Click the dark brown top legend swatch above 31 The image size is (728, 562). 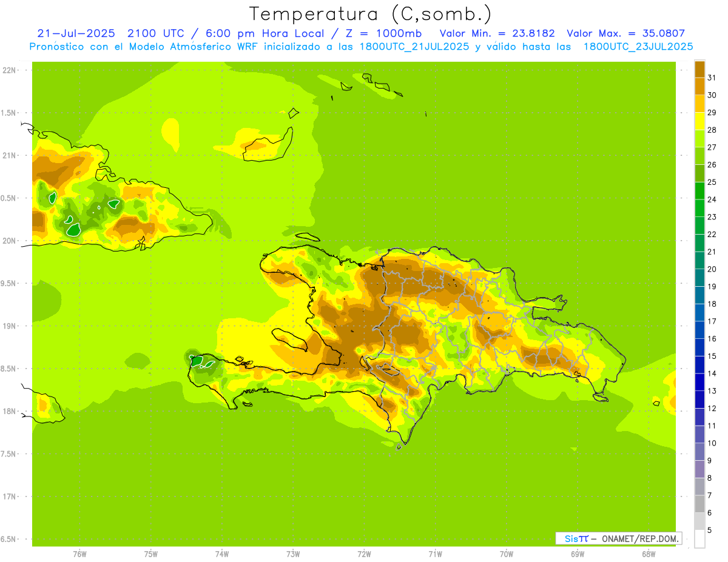pyautogui.click(x=699, y=69)
